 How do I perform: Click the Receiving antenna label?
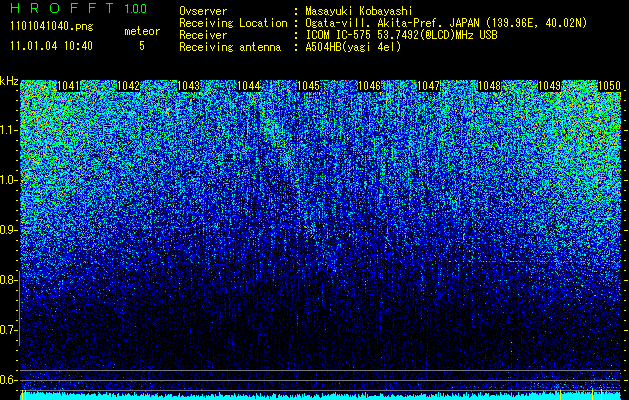230,47
